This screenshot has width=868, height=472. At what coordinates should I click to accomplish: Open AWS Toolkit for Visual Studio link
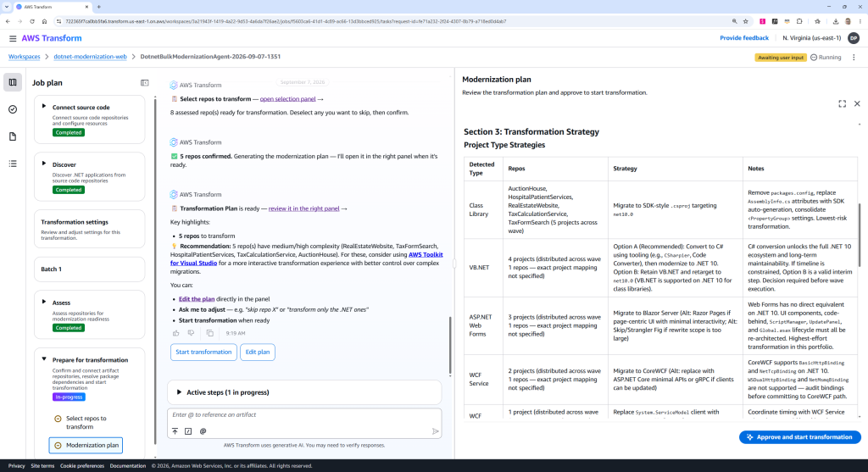[306, 259]
